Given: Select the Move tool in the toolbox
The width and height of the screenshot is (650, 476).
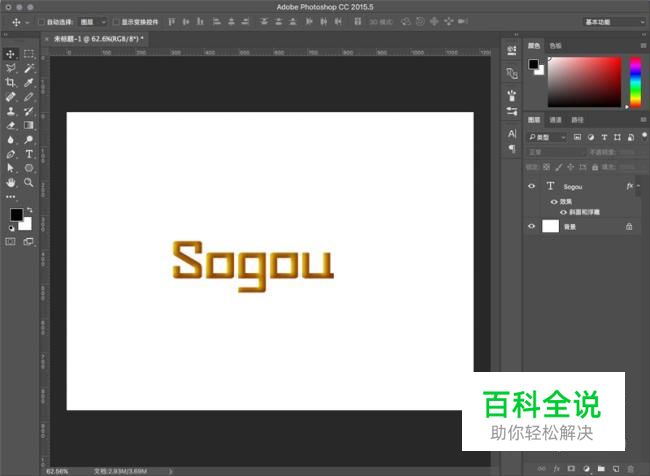Looking at the screenshot, I should click(x=10, y=54).
